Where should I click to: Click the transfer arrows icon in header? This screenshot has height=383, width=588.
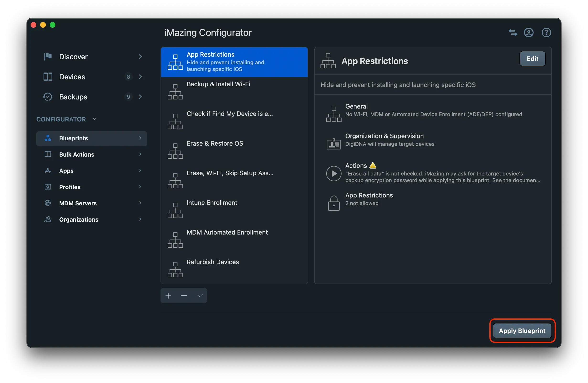pos(513,32)
